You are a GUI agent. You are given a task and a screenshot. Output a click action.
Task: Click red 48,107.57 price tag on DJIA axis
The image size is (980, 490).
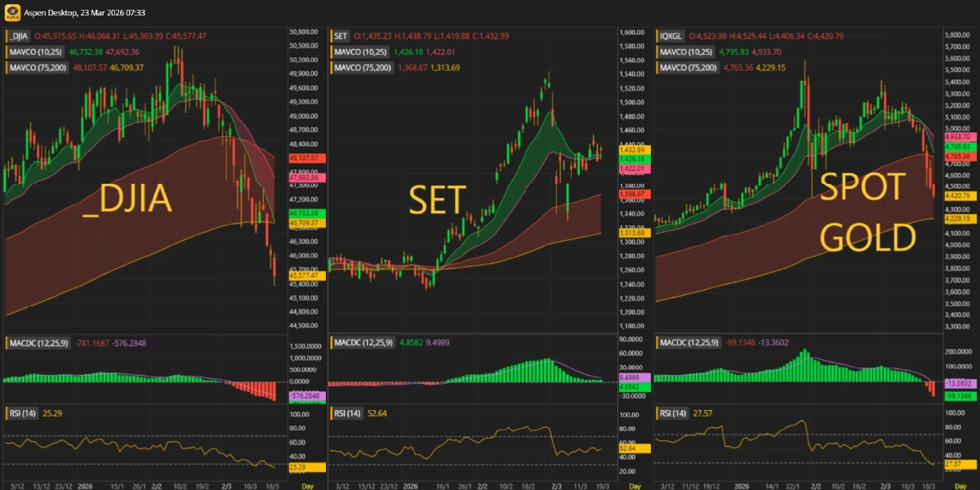[307, 157]
